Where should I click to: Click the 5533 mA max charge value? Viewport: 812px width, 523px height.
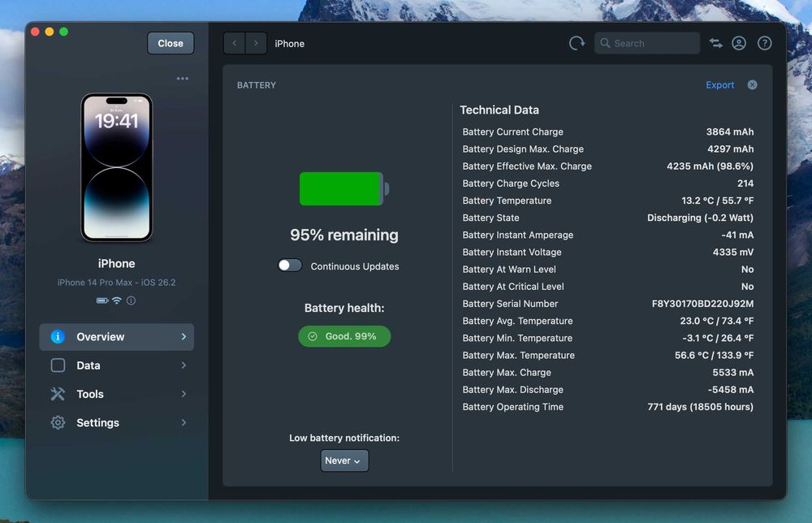[x=732, y=372]
